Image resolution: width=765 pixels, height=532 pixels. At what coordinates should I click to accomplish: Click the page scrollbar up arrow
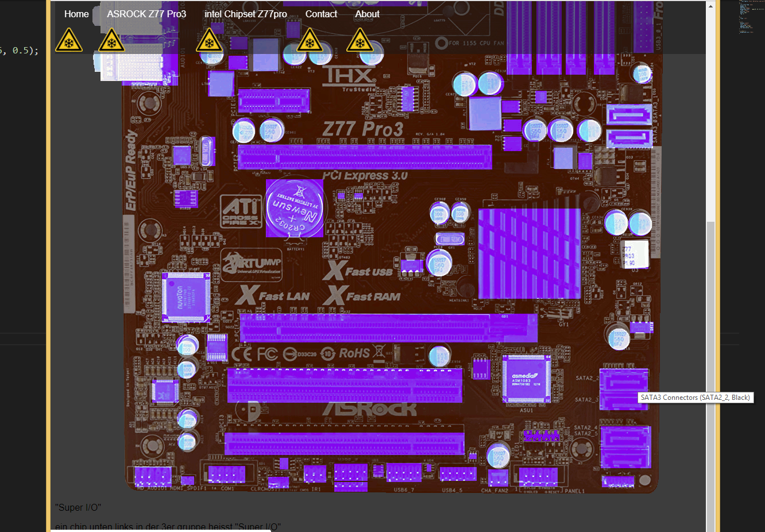click(710, 6)
